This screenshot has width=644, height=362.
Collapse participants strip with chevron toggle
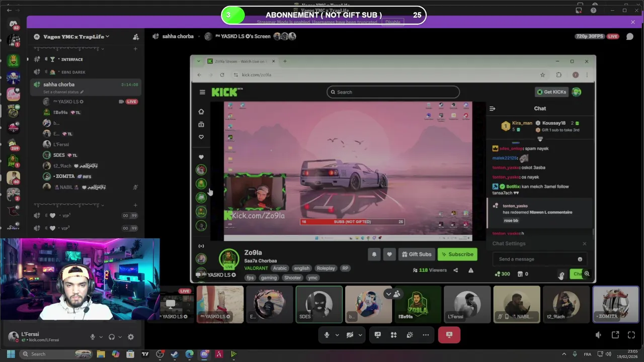[x=388, y=294]
